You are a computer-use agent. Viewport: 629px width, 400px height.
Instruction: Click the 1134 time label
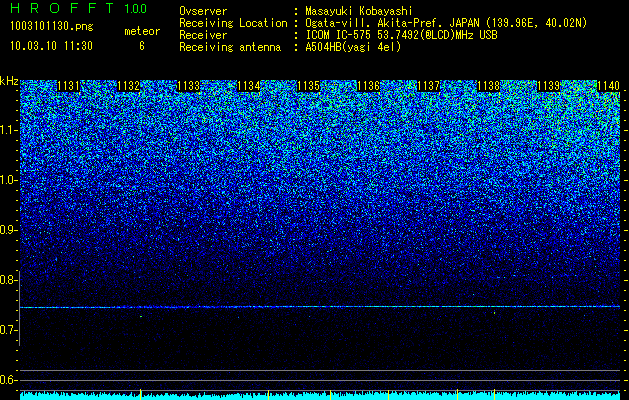coord(248,86)
